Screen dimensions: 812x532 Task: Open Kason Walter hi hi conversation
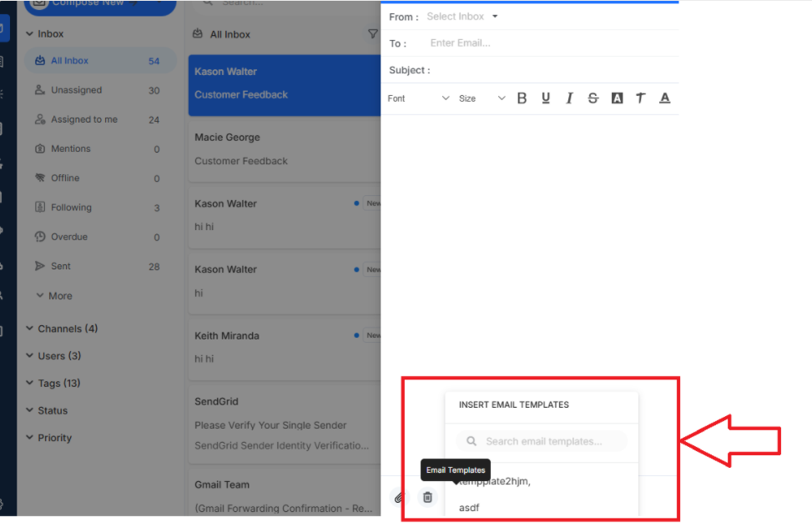(x=285, y=217)
